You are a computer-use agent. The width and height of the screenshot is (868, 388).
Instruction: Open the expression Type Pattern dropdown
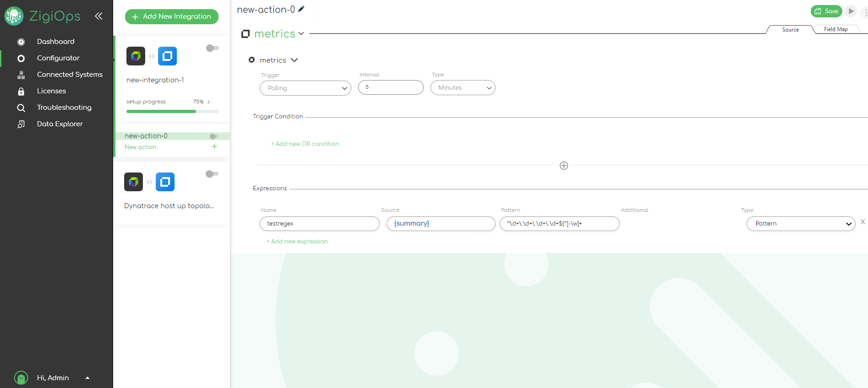801,224
